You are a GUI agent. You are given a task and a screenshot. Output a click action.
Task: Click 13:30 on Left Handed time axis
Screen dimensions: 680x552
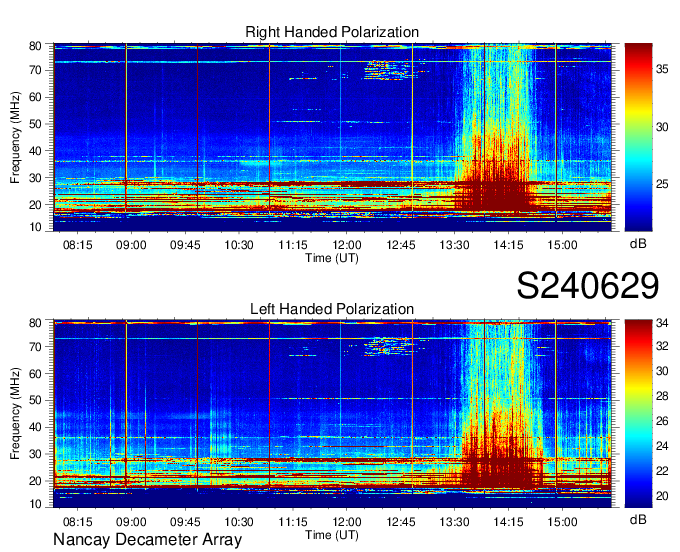(454, 522)
